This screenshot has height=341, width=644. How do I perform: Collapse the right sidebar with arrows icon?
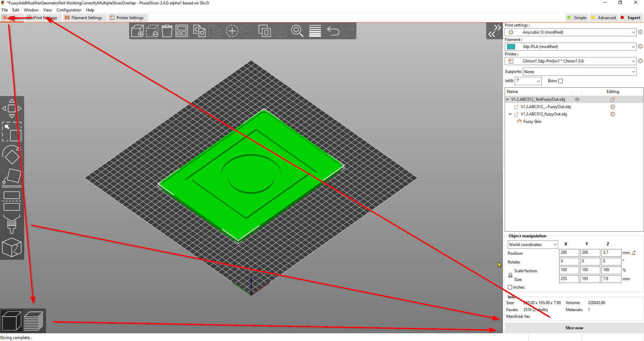click(x=494, y=31)
